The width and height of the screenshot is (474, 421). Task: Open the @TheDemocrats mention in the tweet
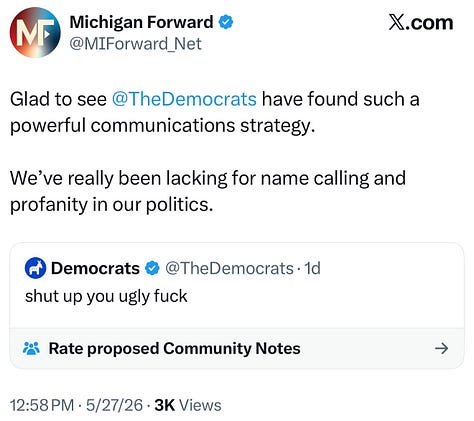click(184, 99)
